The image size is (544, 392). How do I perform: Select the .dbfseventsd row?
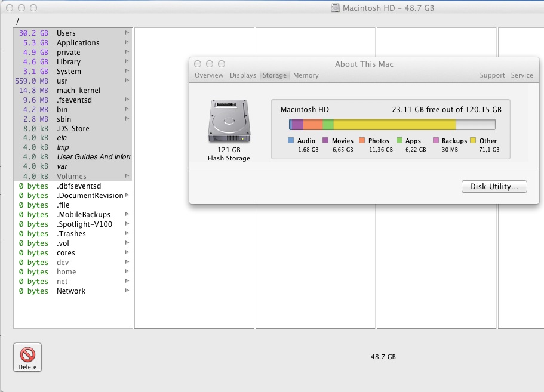(73, 186)
